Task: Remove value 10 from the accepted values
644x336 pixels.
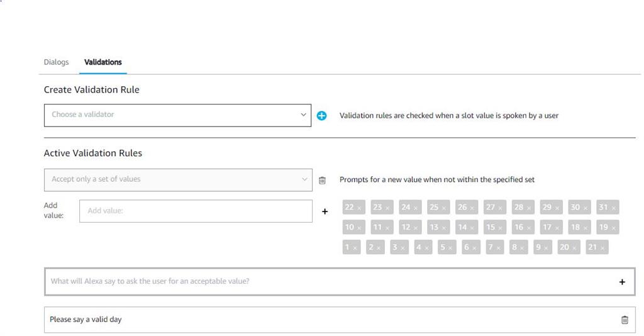Action: (x=360, y=228)
